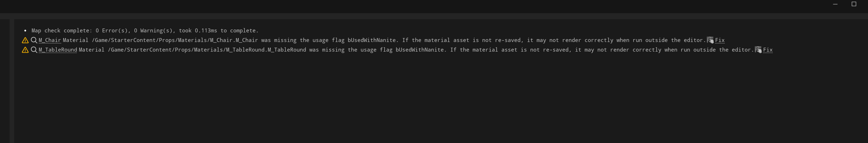The width and height of the screenshot is (868, 143).
Task: Click the magnifier icon next to M_TableRound
Action: (x=34, y=50)
